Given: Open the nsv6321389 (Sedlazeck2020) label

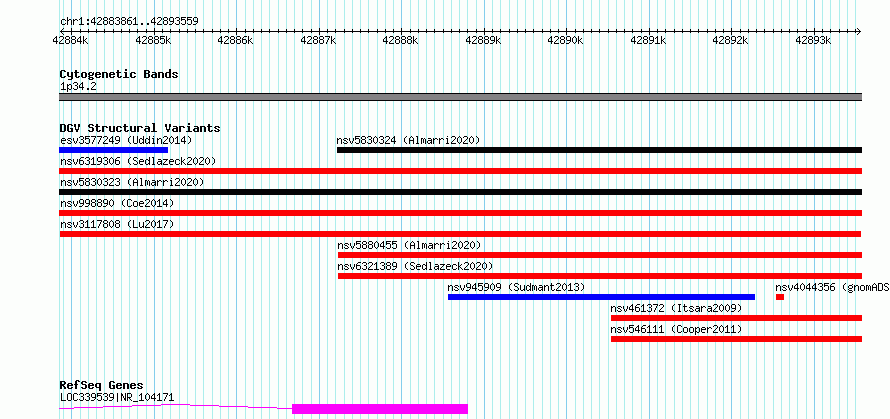Looking at the screenshot, I should 415,266.
